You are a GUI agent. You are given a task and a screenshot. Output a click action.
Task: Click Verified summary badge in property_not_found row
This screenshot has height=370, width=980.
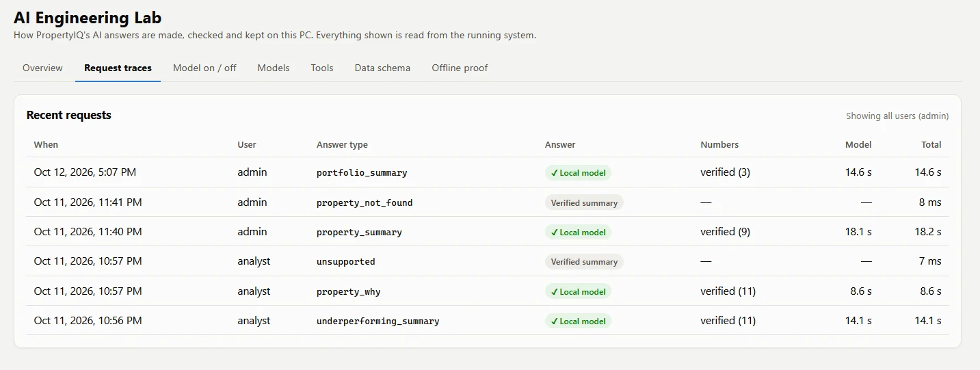584,203
